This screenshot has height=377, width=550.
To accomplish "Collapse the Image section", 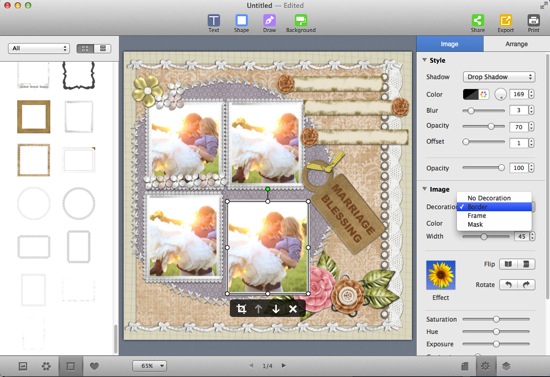I will [x=424, y=189].
